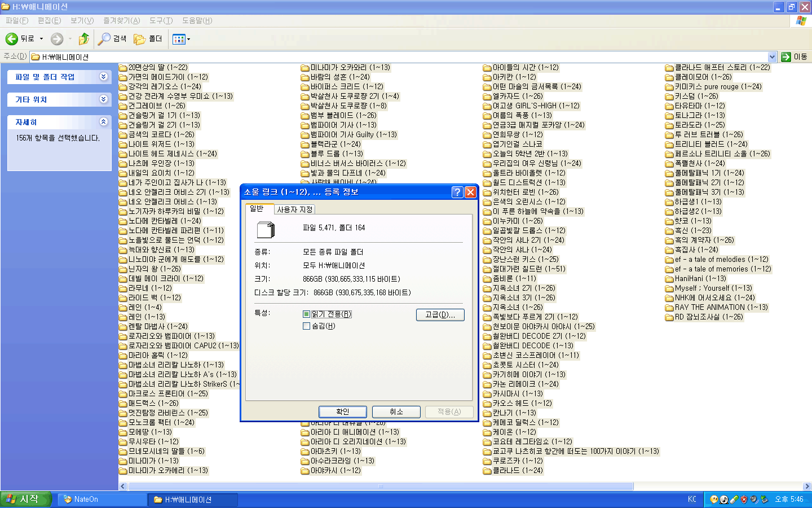Click the Back arrow icon in toolbar

coord(12,39)
